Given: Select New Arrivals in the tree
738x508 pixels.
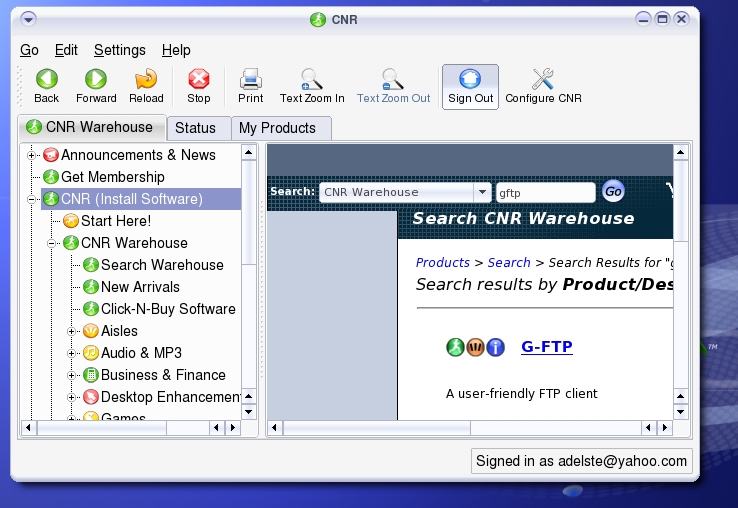Looking at the screenshot, I should 140,287.
